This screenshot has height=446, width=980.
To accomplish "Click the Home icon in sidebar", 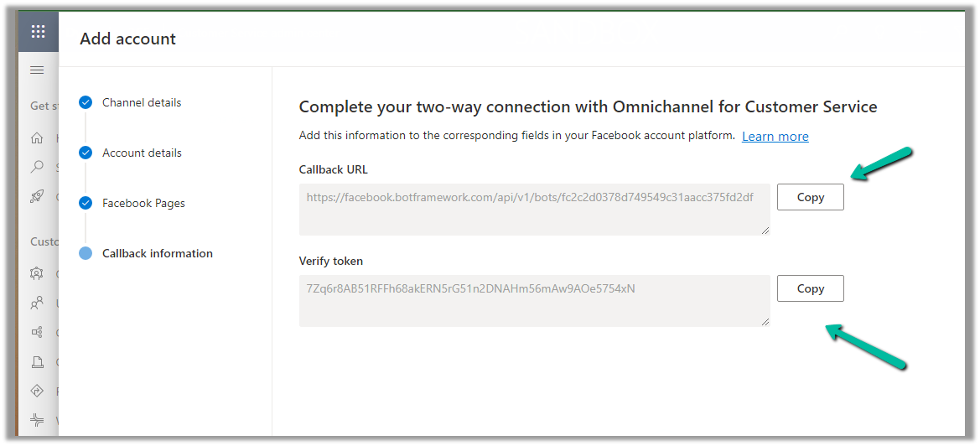I will point(37,138).
